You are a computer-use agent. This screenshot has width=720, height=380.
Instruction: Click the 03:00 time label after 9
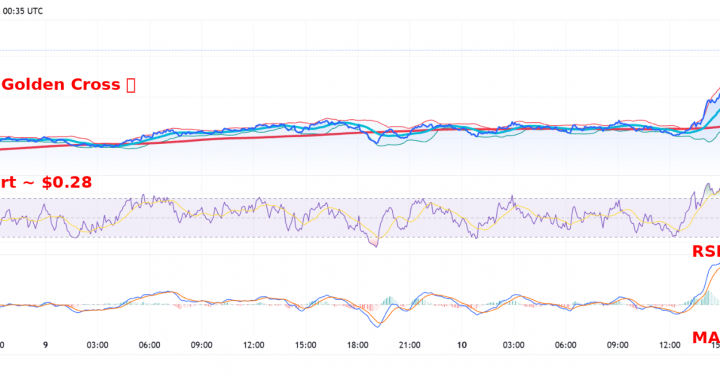(97, 345)
